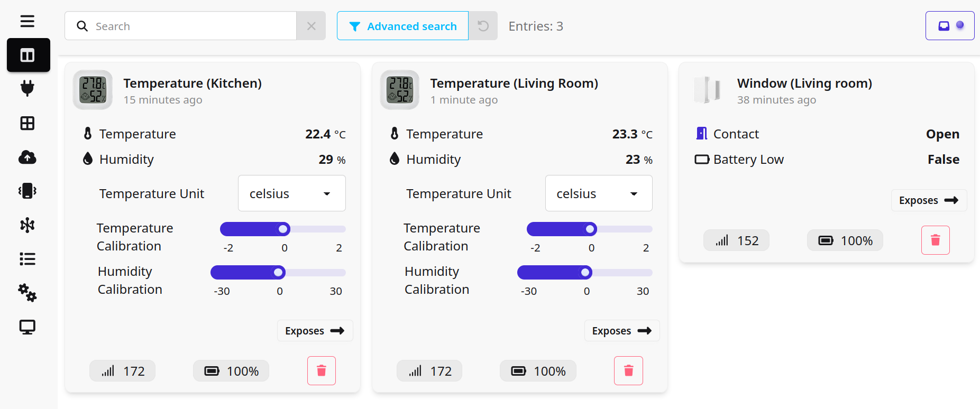Screen dimensions: 980x409
Task: Select the dashboard tab in sidebar
Action: point(28,55)
